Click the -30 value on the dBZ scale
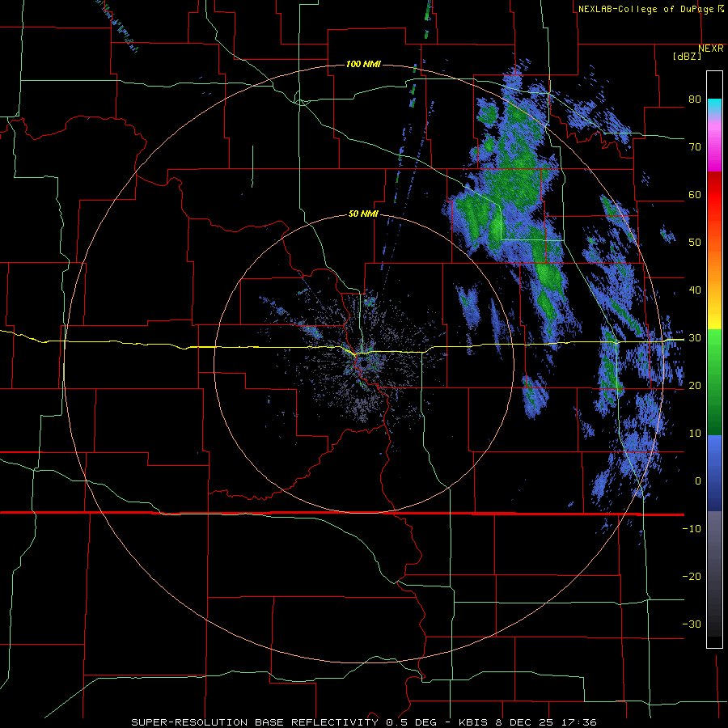This screenshot has height=728, width=728. pyautogui.click(x=692, y=624)
